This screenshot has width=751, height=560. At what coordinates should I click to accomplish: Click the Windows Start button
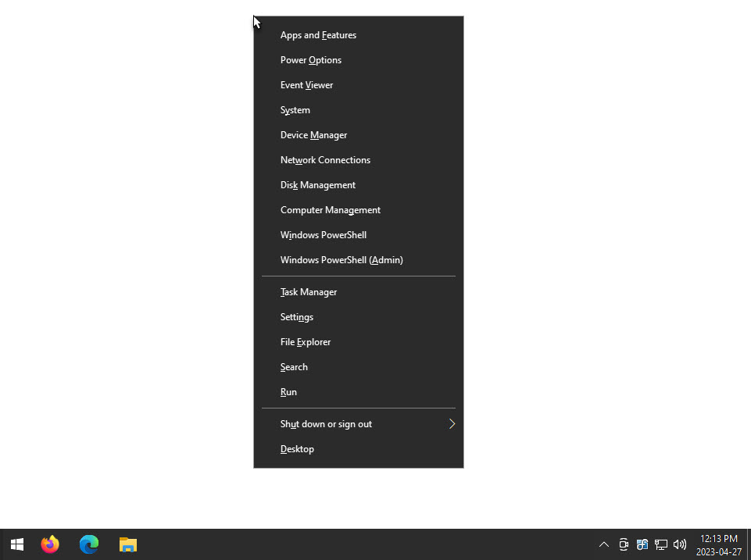coord(17,544)
